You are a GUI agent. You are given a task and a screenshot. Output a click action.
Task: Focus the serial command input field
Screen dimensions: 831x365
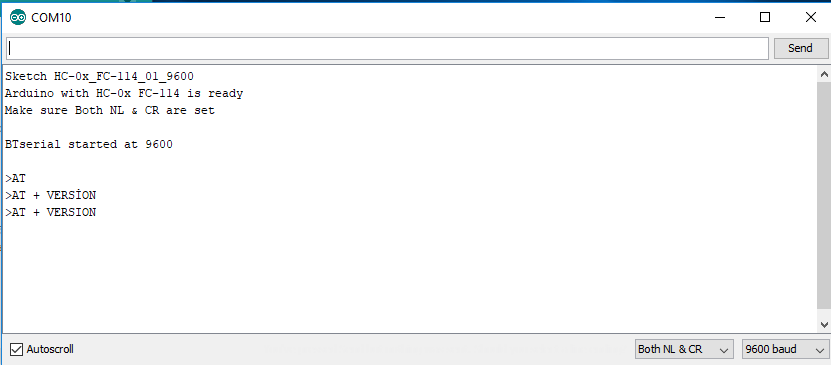click(x=387, y=48)
